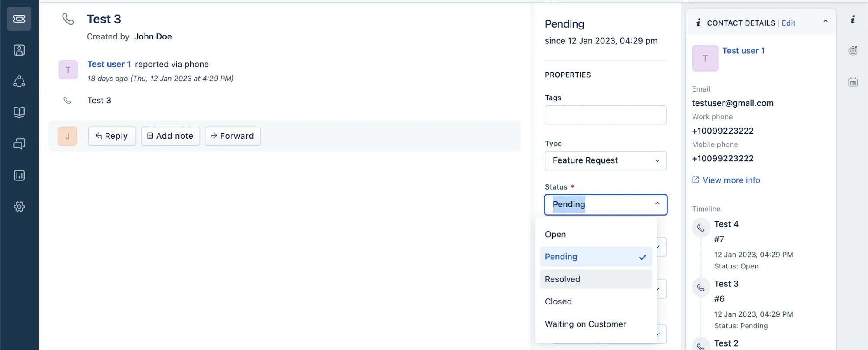Open Test user 1 requester link
This screenshot has width=868, height=350.
109,64
